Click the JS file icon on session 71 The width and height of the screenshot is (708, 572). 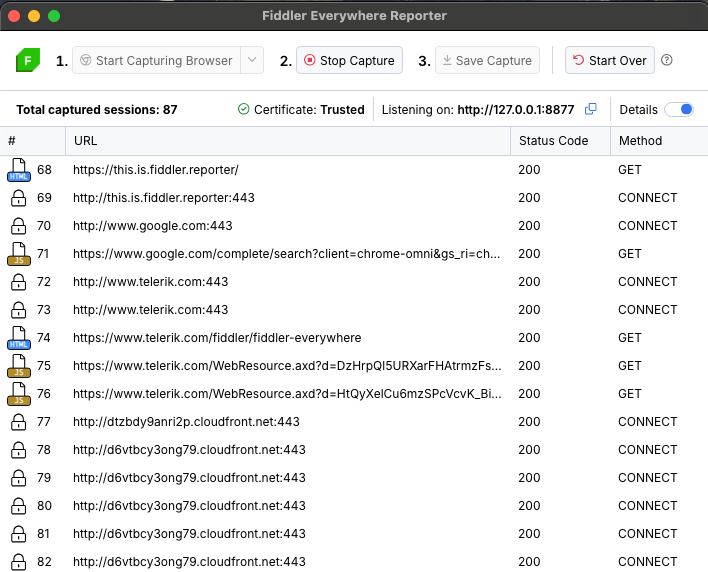point(18,254)
